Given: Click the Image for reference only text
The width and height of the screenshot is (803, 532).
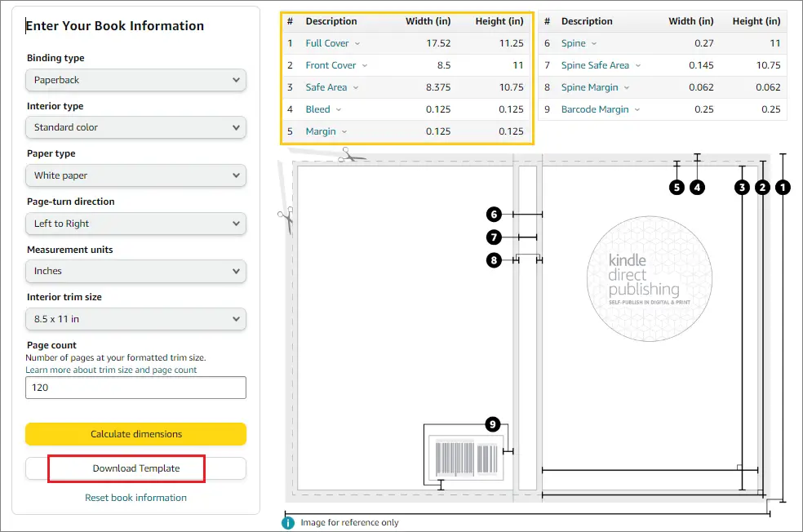Looking at the screenshot, I should tap(349, 523).
